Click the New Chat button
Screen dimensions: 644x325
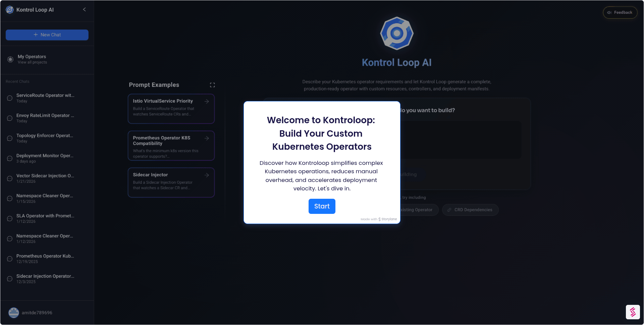pos(47,35)
